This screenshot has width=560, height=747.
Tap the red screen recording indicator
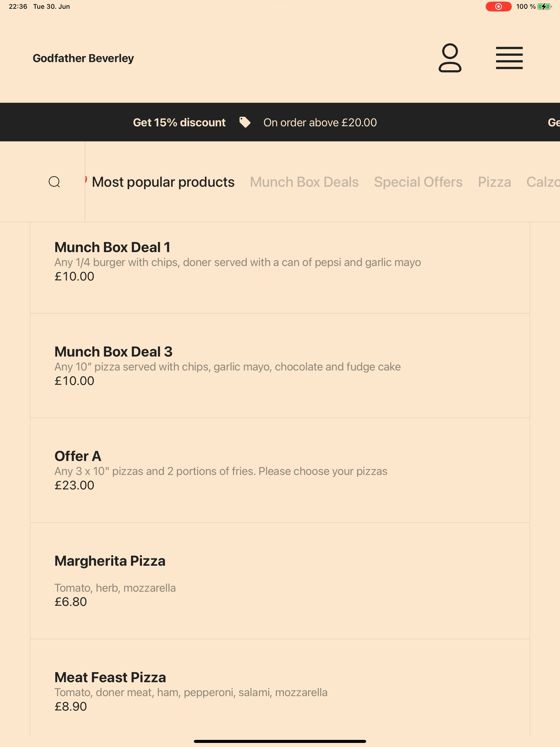498,6
